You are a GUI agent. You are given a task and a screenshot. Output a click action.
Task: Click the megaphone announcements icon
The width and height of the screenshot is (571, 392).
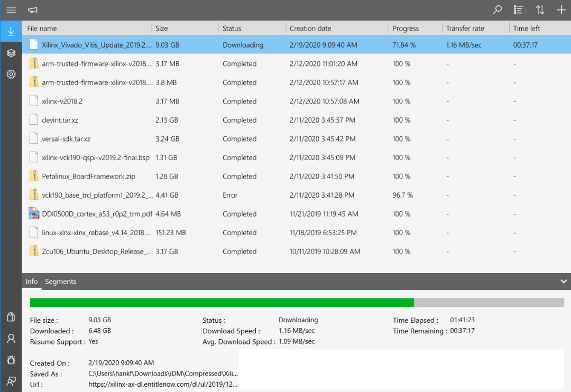pyautogui.click(x=32, y=10)
